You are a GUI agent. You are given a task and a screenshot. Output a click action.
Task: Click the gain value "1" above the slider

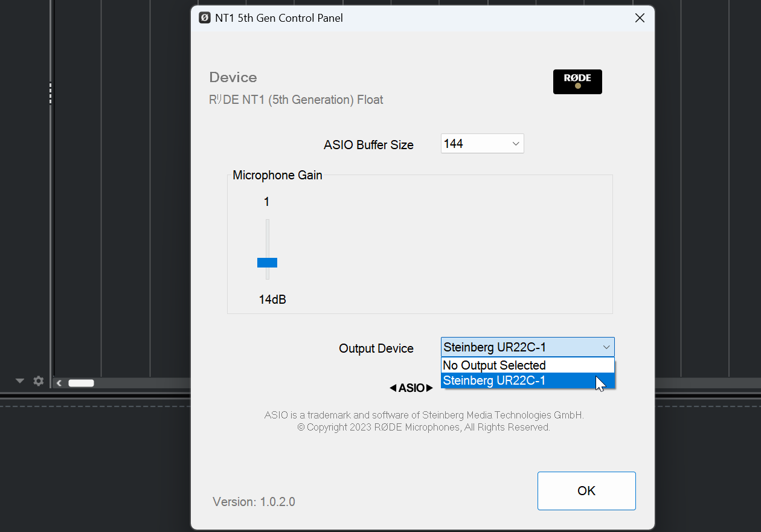pos(266,202)
